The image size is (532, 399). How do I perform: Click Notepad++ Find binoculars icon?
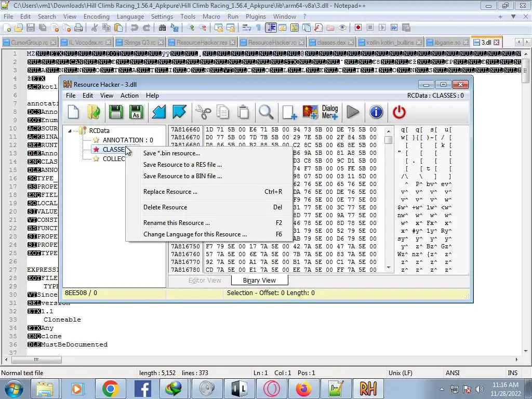coord(162,28)
